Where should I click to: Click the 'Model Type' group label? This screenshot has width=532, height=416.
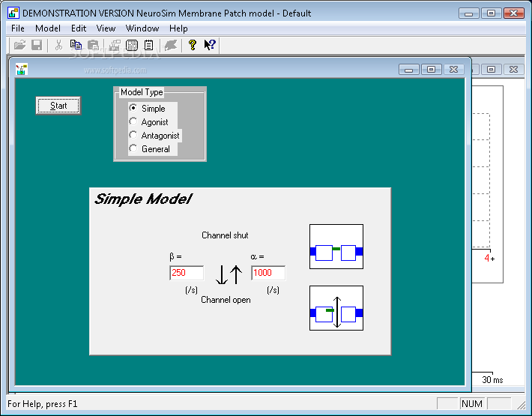(x=142, y=92)
